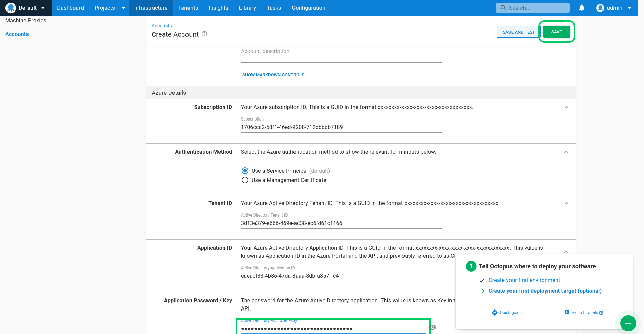
Task: Click the checkmark beside first environment
Action: [x=482, y=280]
